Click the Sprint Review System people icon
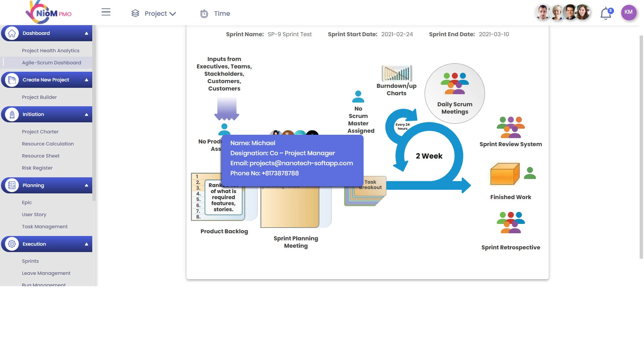 511,127
